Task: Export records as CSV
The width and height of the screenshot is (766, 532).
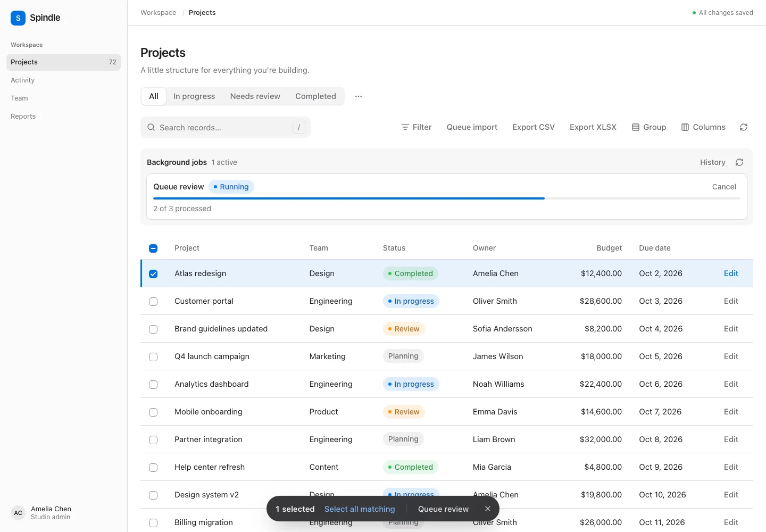Action: (534, 127)
